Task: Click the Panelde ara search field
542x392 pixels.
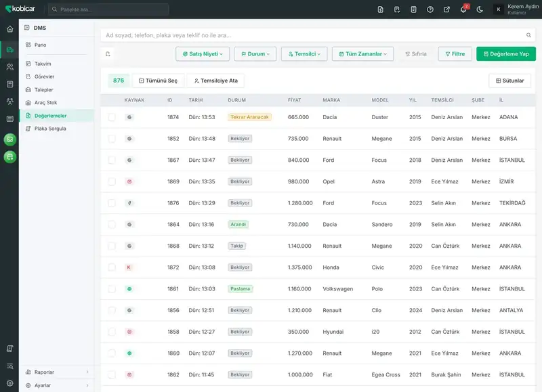Action: coord(108,9)
